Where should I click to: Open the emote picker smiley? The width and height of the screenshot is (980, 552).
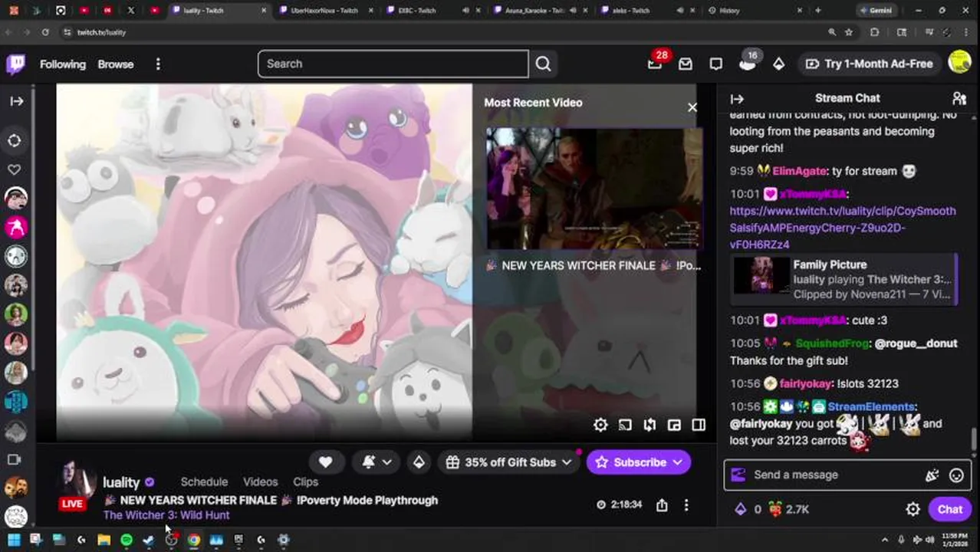coord(956,475)
